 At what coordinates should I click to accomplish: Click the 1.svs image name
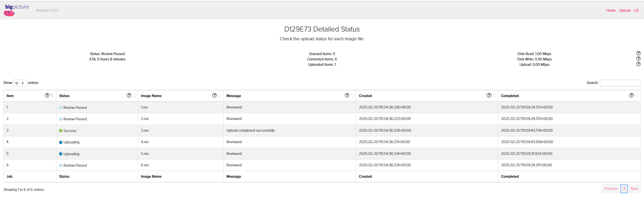(144, 107)
